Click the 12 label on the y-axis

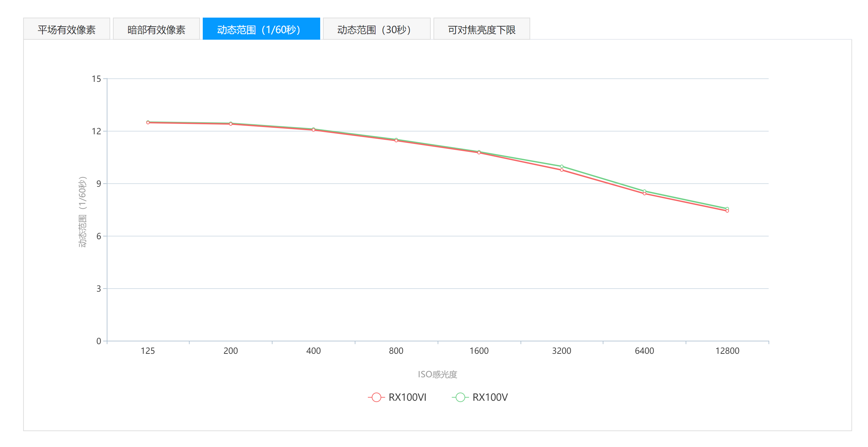point(96,131)
